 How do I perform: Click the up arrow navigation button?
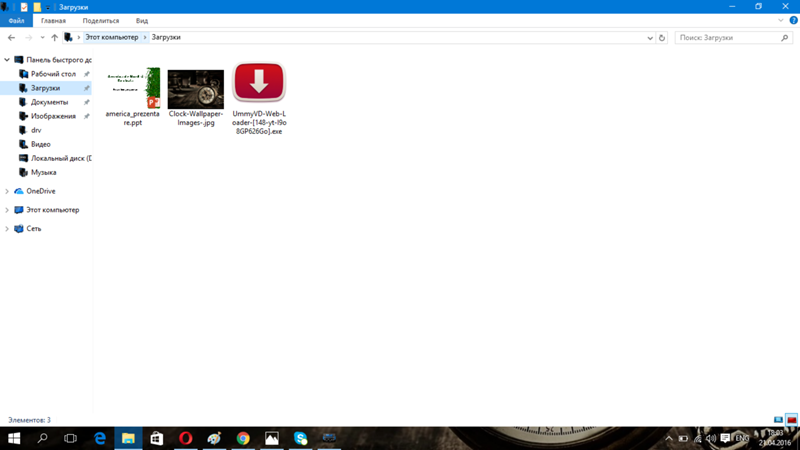pyautogui.click(x=55, y=38)
